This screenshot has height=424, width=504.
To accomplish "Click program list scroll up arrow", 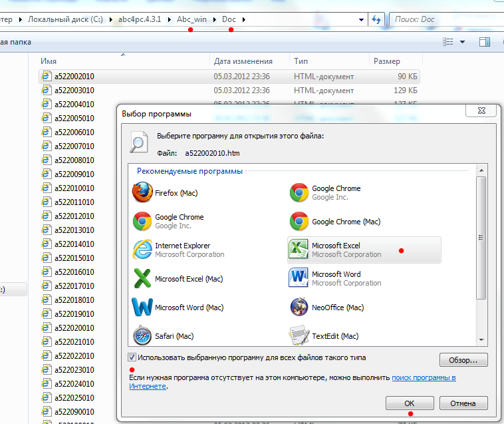I will 481,170.
